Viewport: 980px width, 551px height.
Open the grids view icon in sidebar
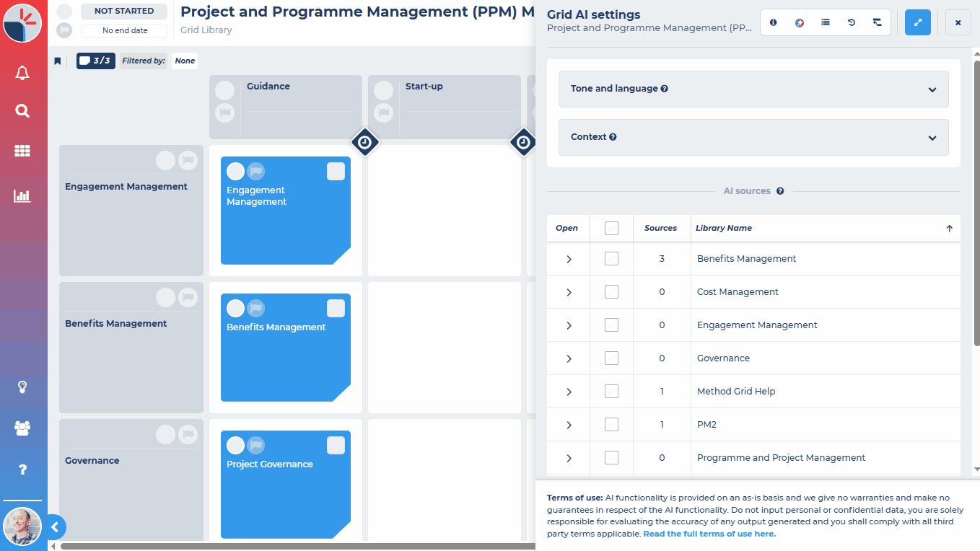(x=22, y=151)
